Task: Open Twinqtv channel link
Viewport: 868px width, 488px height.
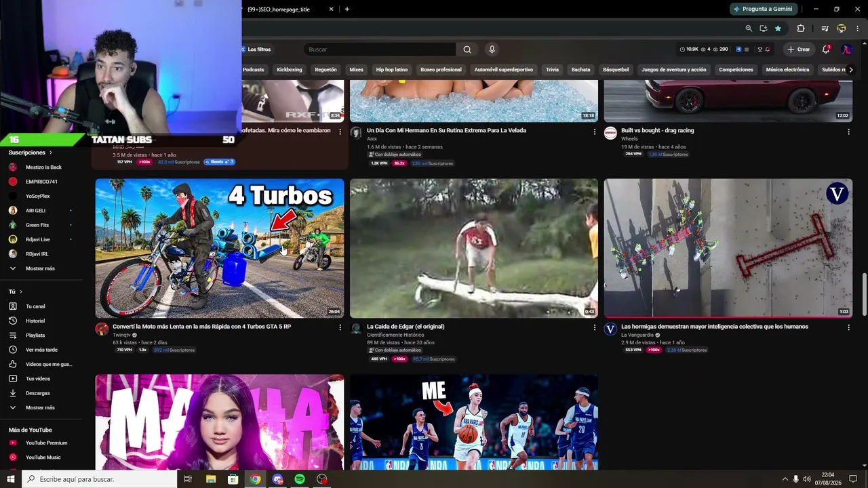Action: click(121, 335)
